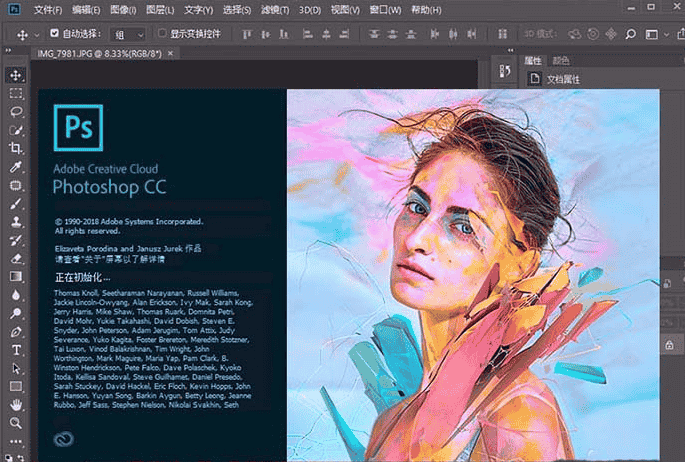Activate the Hand tool
Viewport: 685px width, 462px height.
pos(16,405)
